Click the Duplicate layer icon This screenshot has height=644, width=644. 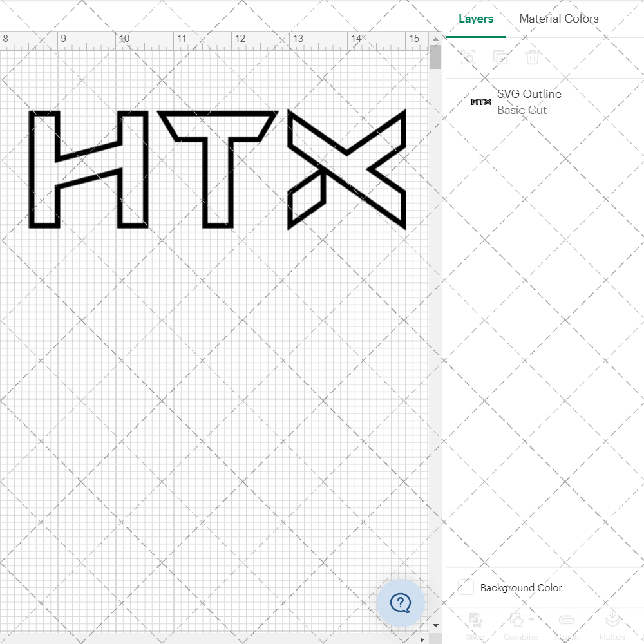[x=500, y=57]
